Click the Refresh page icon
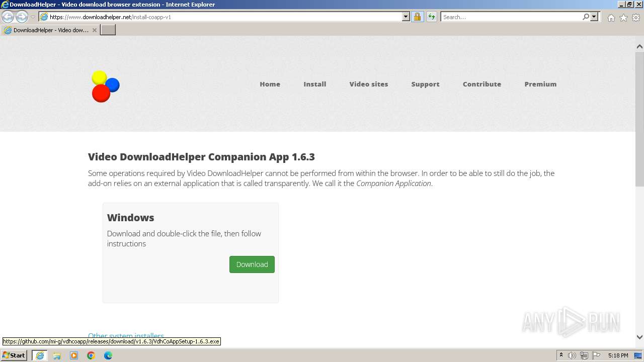This screenshot has height=362, width=644. click(432, 17)
